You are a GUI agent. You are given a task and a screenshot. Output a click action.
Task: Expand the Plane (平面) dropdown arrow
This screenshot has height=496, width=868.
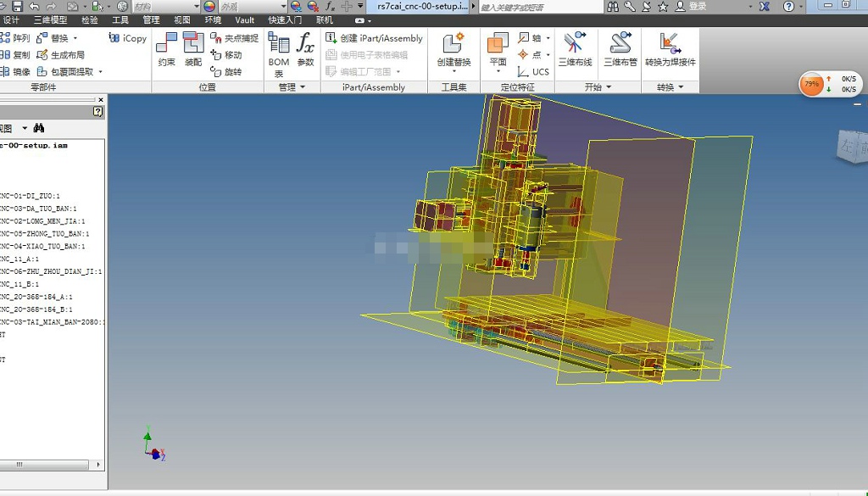pos(498,72)
